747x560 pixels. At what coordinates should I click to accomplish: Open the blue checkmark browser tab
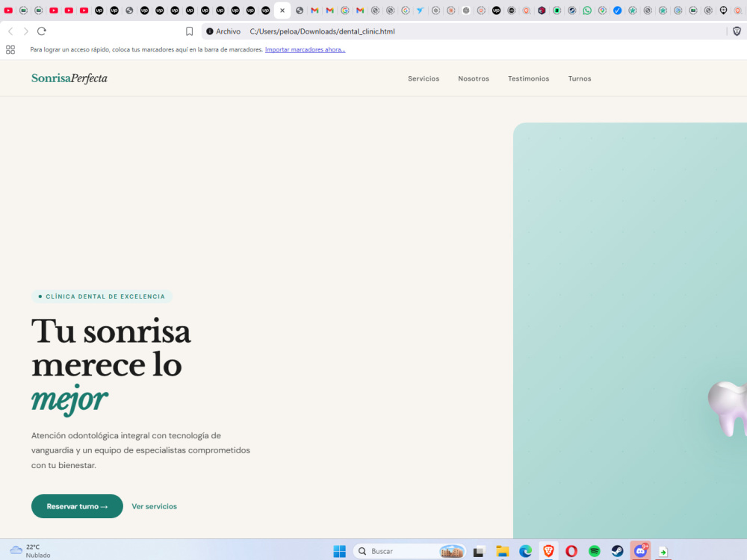[618, 10]
